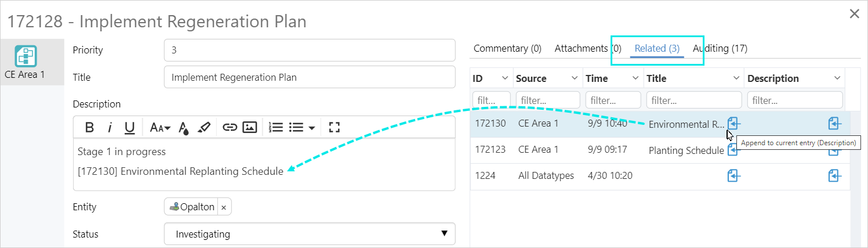Click into the Priority input field
The height and width of the screenshot is (248, 868).
click(310, 50)
